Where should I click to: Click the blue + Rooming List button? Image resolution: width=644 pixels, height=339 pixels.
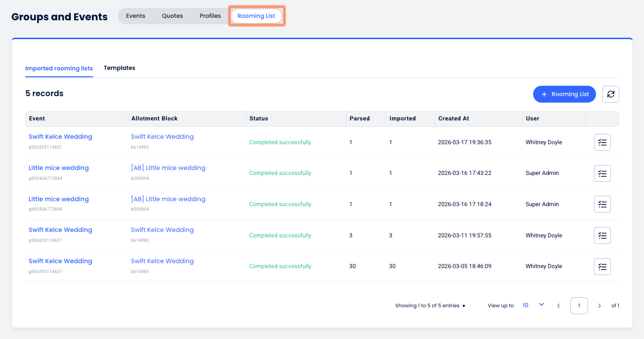click(x=564, y=94)
